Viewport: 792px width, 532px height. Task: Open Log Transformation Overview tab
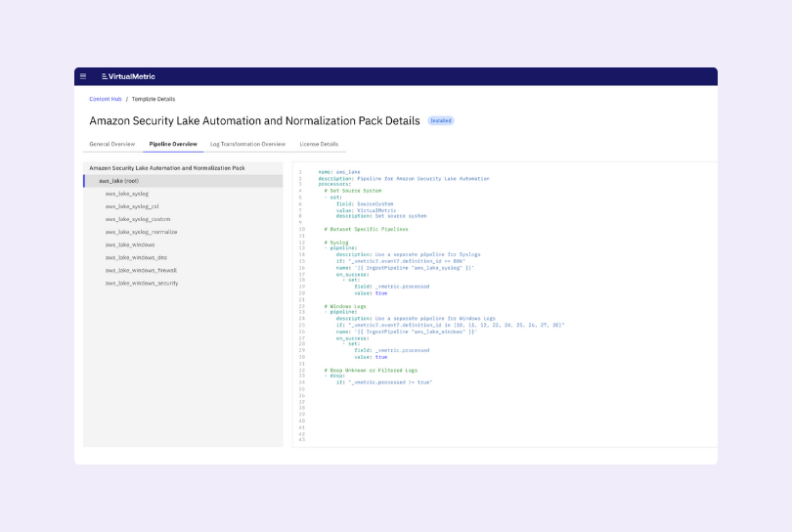pos(247,144)
